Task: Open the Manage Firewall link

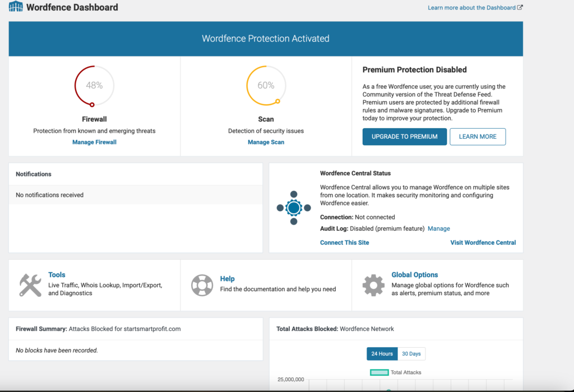Action: tap(94, 142)
